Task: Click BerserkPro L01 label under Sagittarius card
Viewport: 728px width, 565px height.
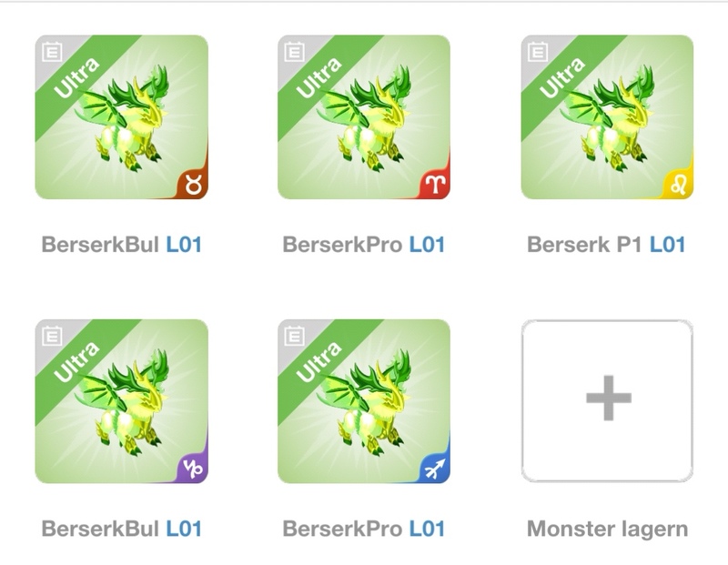Action: point(364,529)
